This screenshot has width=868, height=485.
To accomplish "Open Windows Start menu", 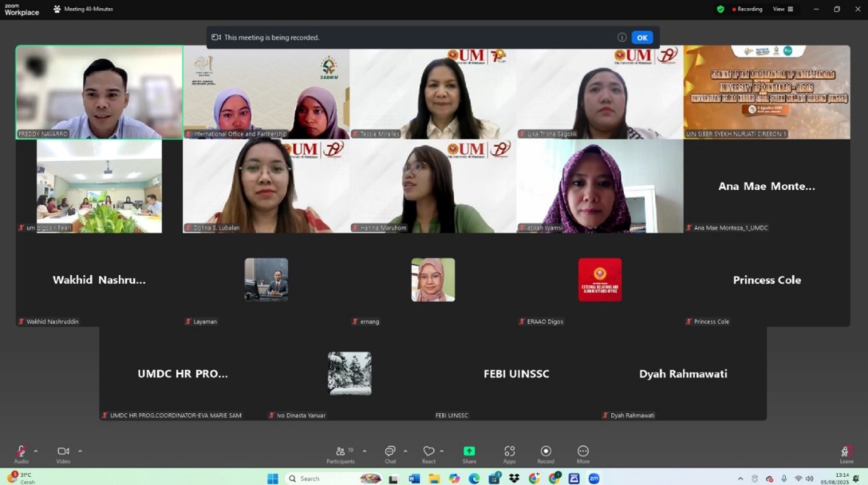I will pyautogui.click(x=273, y=479).
